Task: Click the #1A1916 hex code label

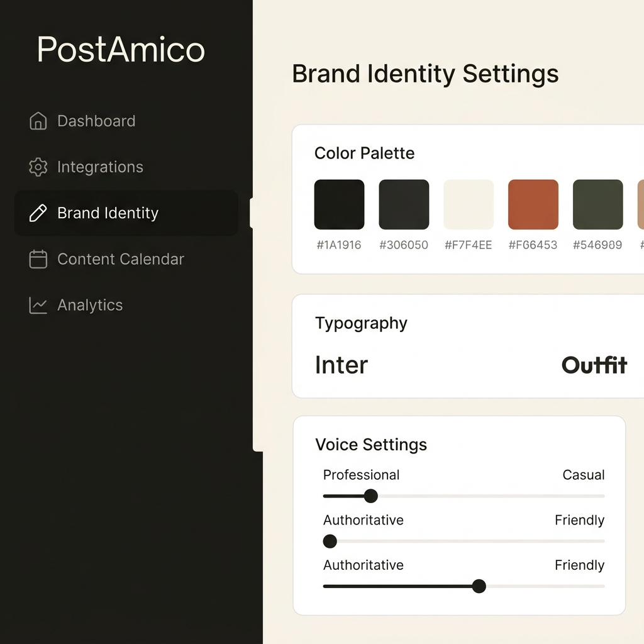Action: (x=339, y=245)
